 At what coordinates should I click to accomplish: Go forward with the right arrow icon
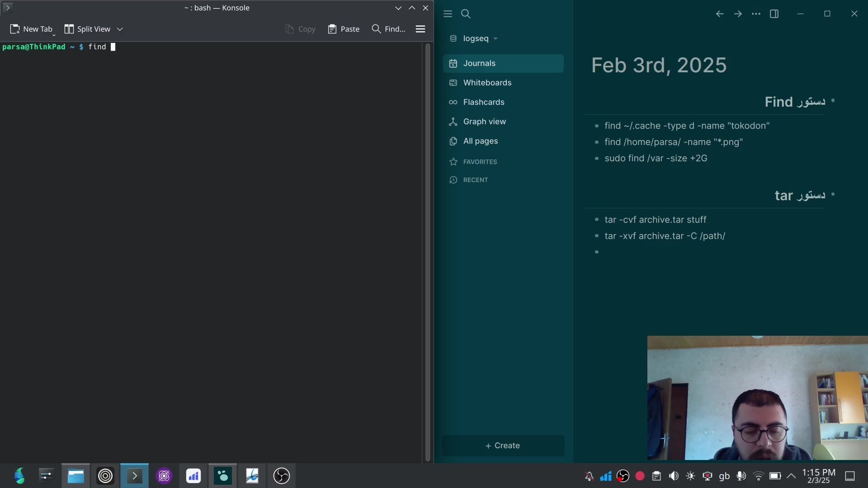point(738,14)
